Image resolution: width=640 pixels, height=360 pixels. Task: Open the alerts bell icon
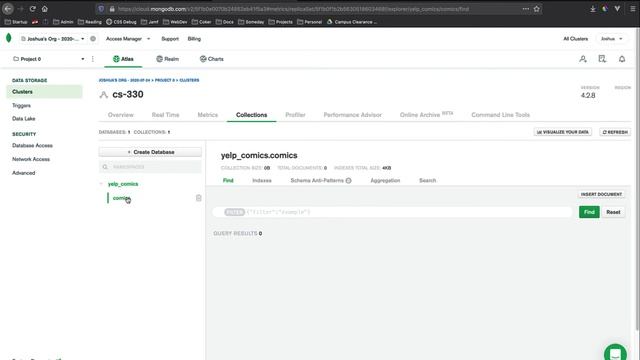622,59
